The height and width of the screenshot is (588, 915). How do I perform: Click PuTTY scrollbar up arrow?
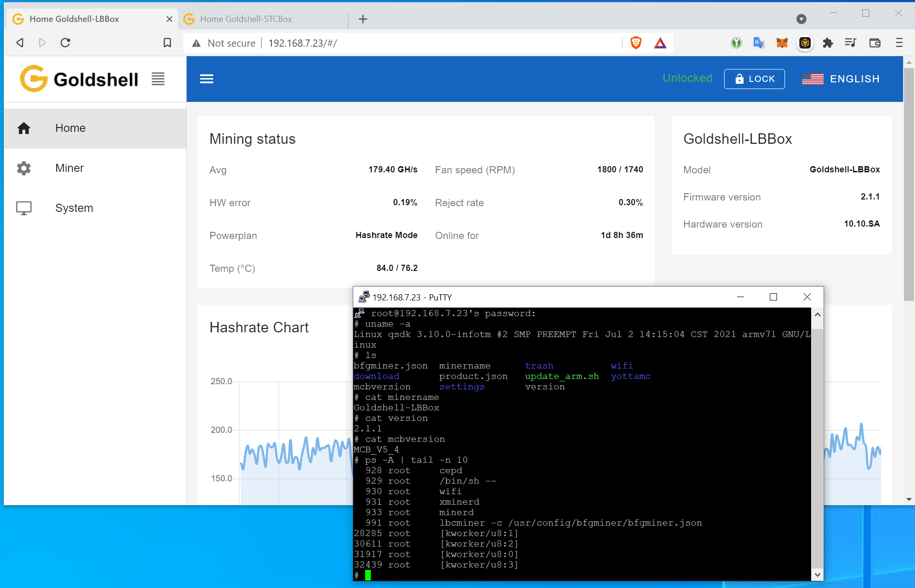(817, 314)
